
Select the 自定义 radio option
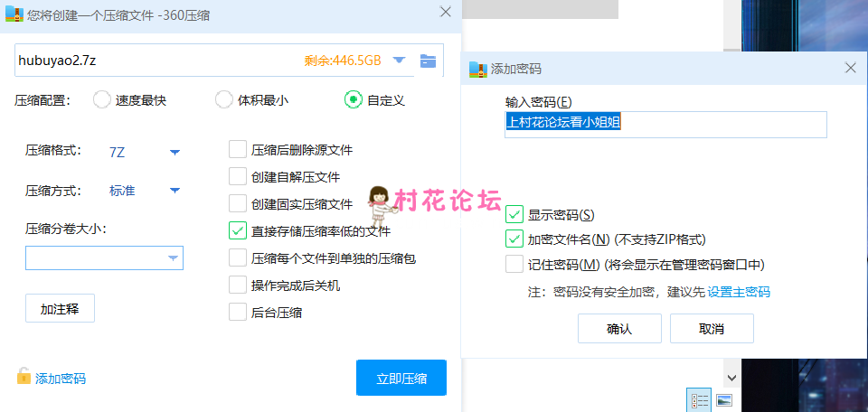pos(354,100)
